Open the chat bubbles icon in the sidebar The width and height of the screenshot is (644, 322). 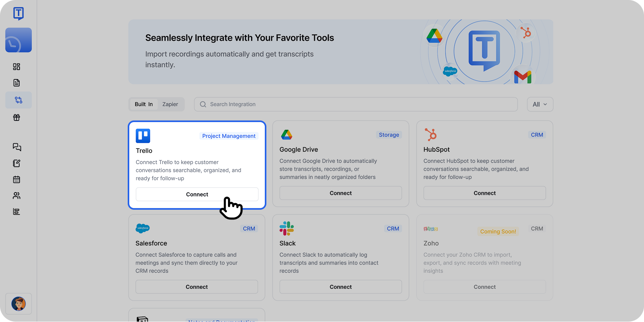coord(17,147)
